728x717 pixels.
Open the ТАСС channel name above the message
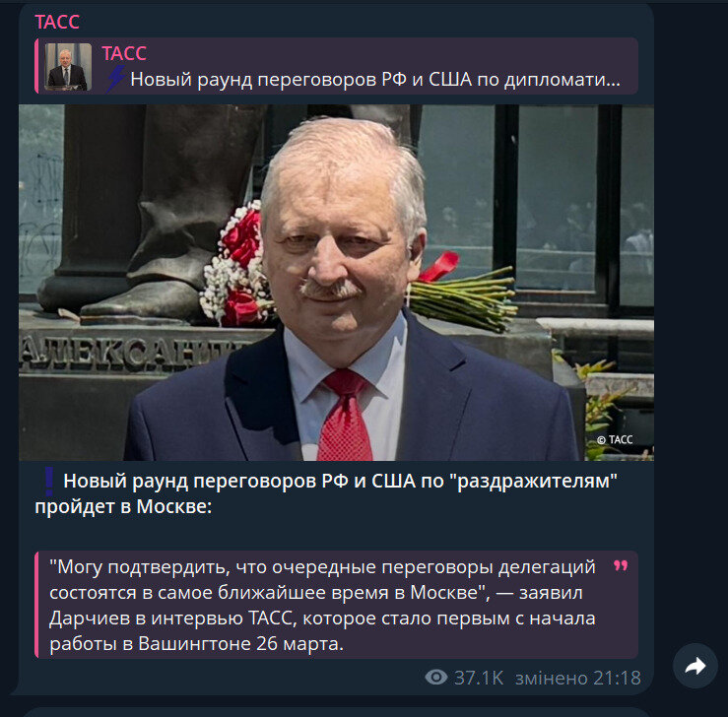tap(57, 22)
